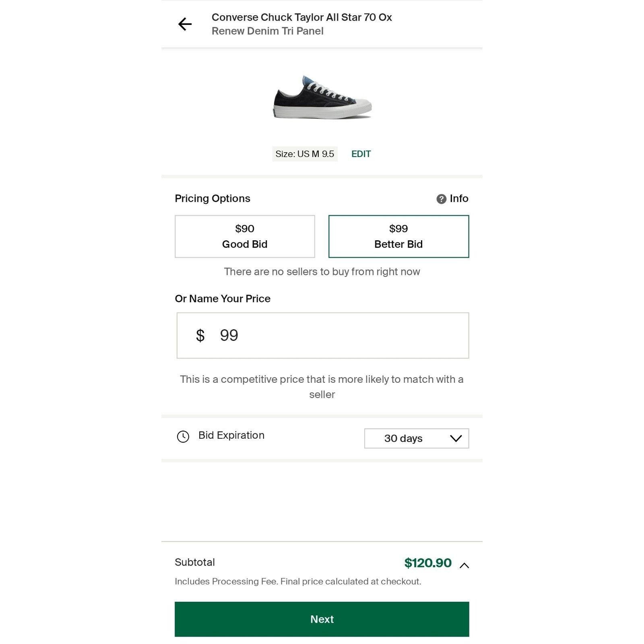This screenshot has height=644, width=644.
Task: Click the Converse Chuck Taylor product title
Action: point(301,17)
